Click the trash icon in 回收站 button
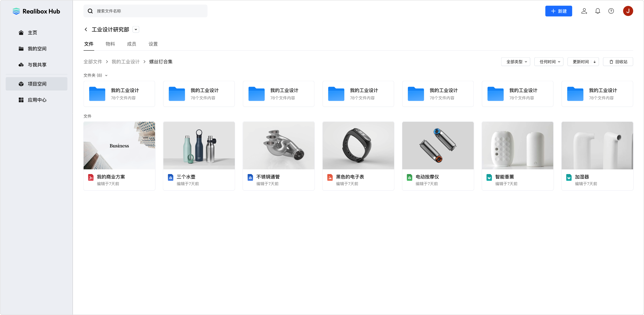644x315 pixels. [x=611, y=62]
